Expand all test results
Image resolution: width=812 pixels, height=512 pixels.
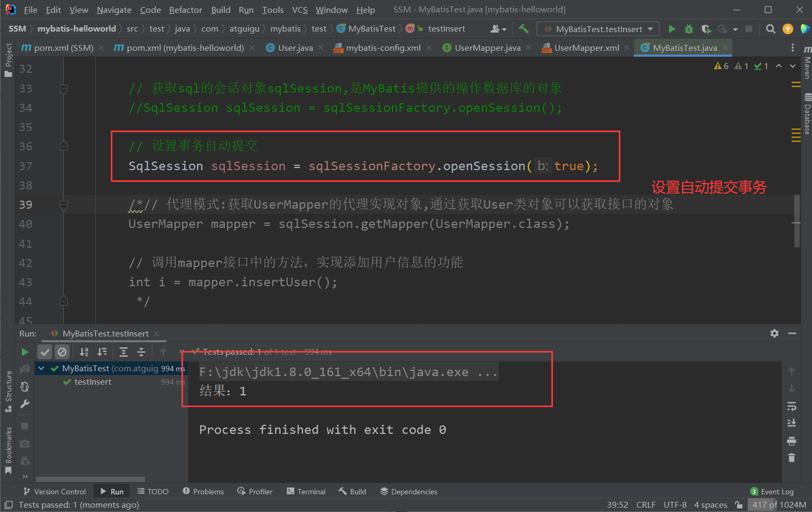[124, 352]
